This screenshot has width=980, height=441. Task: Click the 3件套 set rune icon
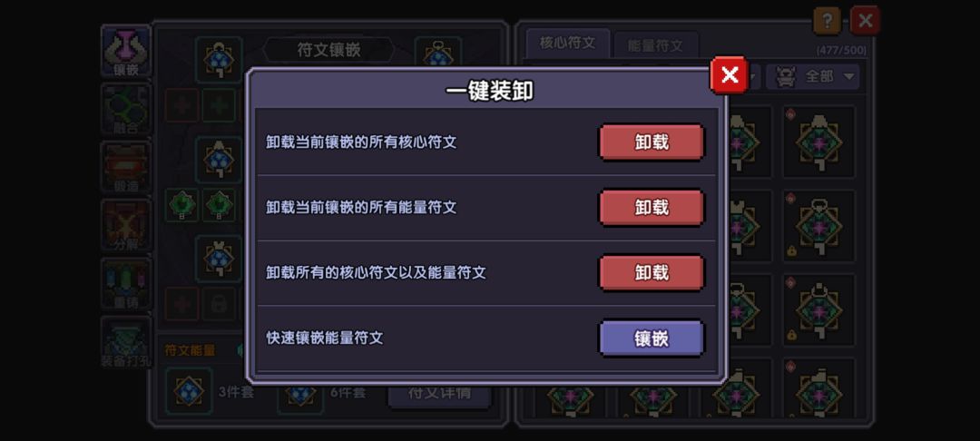[189, 390]
